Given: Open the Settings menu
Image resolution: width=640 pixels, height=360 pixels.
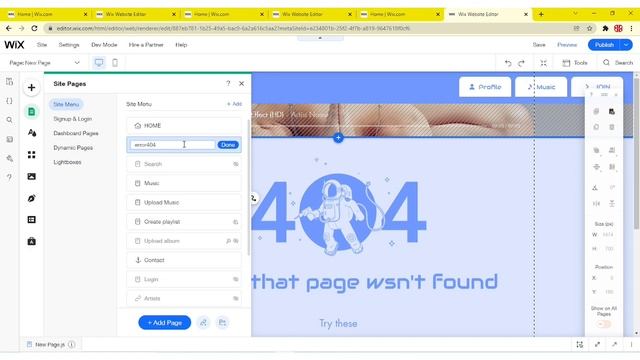Looking at the screenshot, I should coord(69,45).
